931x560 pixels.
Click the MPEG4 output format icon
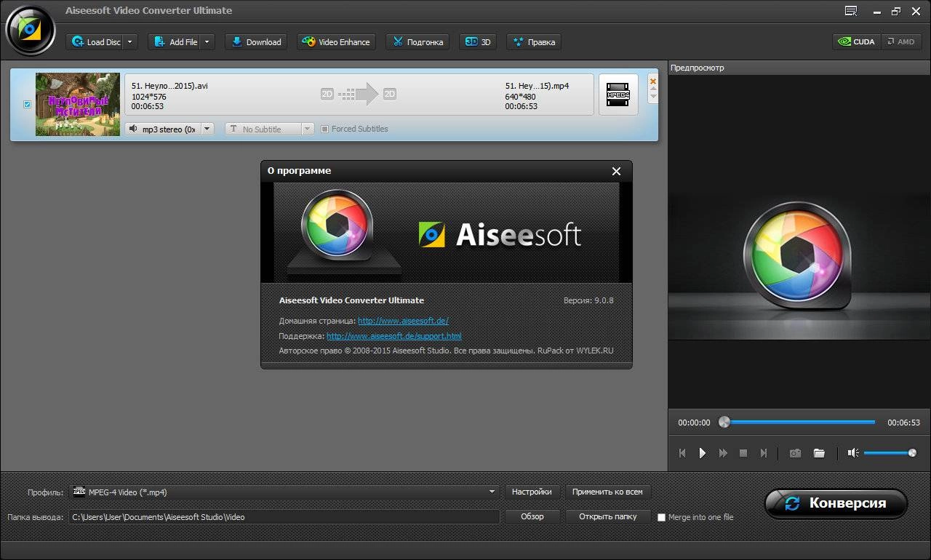(618, 95)
